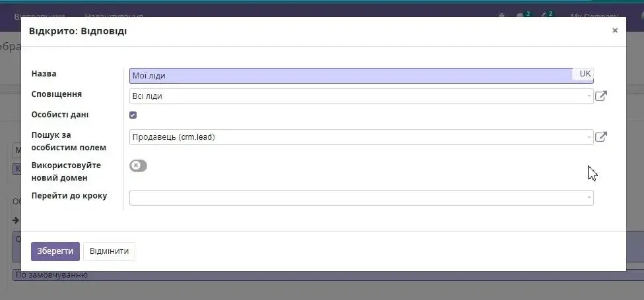Enable the Використовуйте новий домен toggle

point(138,165)
